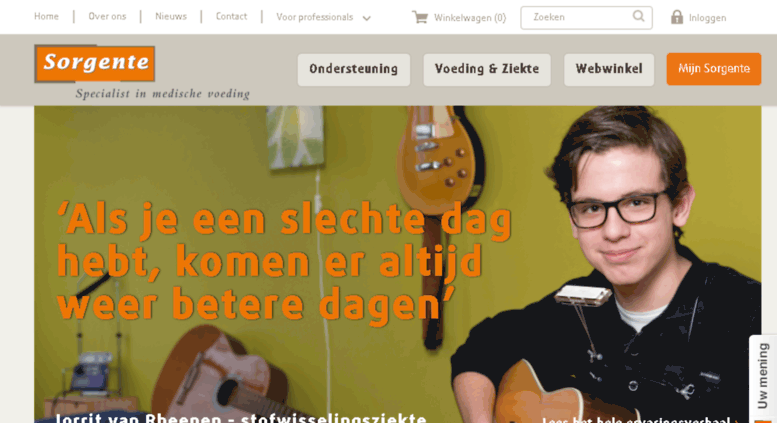Viewport: 777px width, 423px height.
Task: Click the Inloggen link
Action: pyautogui.click(x=707, y=18)
